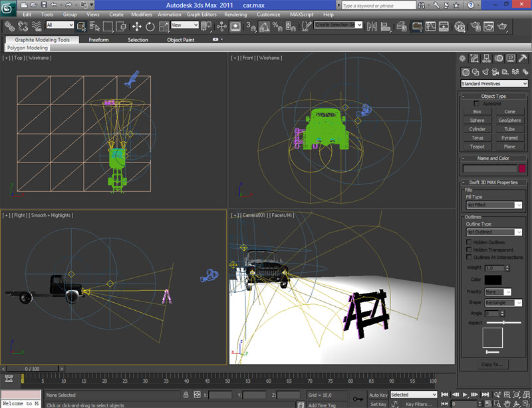Image resolution: width=532 pixels, height=408 pixels.
Task: Click the object color swatch
Action: pyautogui.click(x=522, y=168)
